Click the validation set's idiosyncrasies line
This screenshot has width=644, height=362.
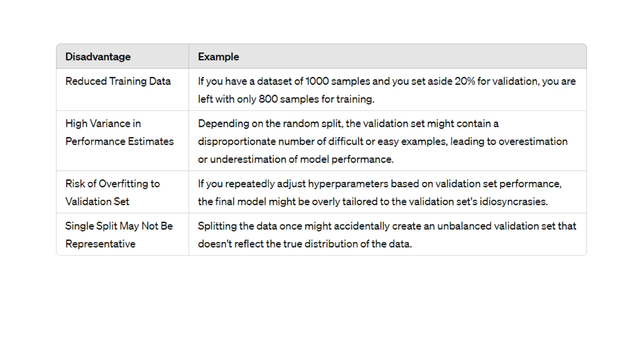373,202
